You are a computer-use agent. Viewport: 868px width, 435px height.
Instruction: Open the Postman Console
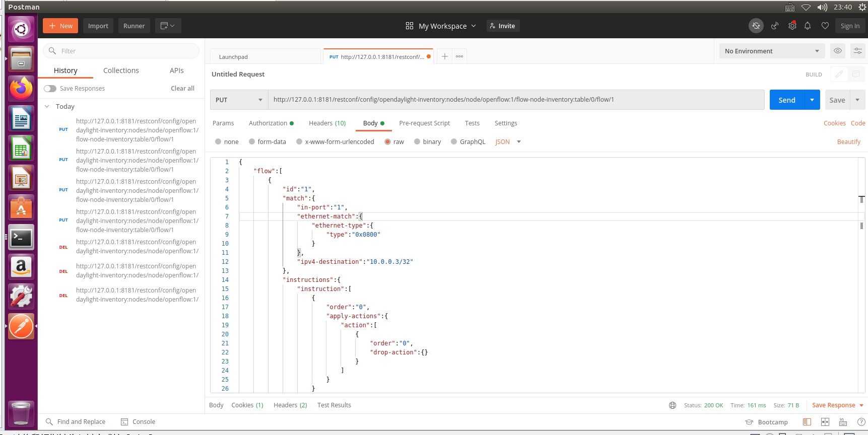coord(138,422)
